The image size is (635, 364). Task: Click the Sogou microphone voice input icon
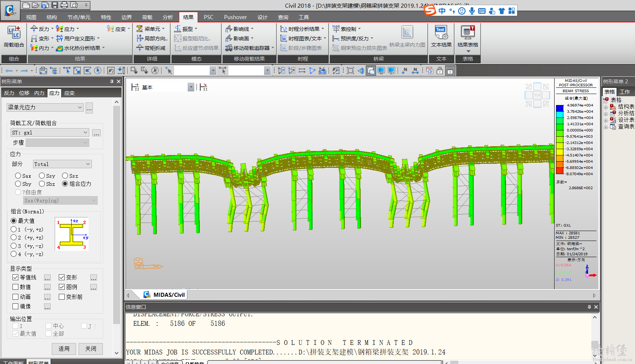[x=472, y=11]
